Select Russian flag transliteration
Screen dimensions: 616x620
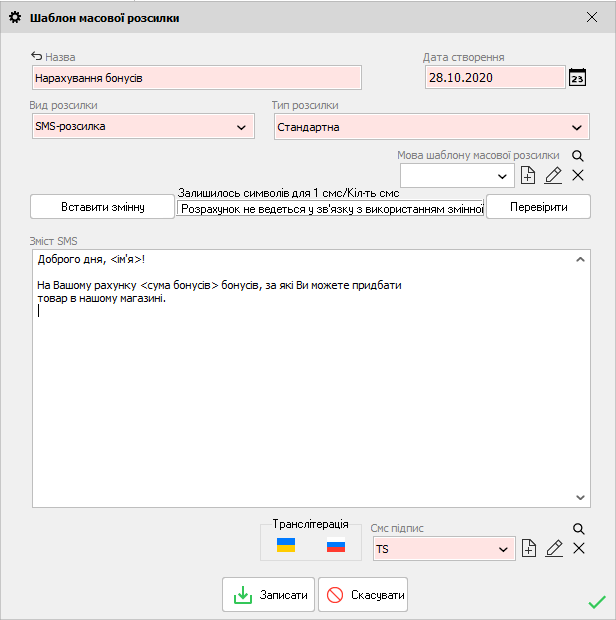336,546
